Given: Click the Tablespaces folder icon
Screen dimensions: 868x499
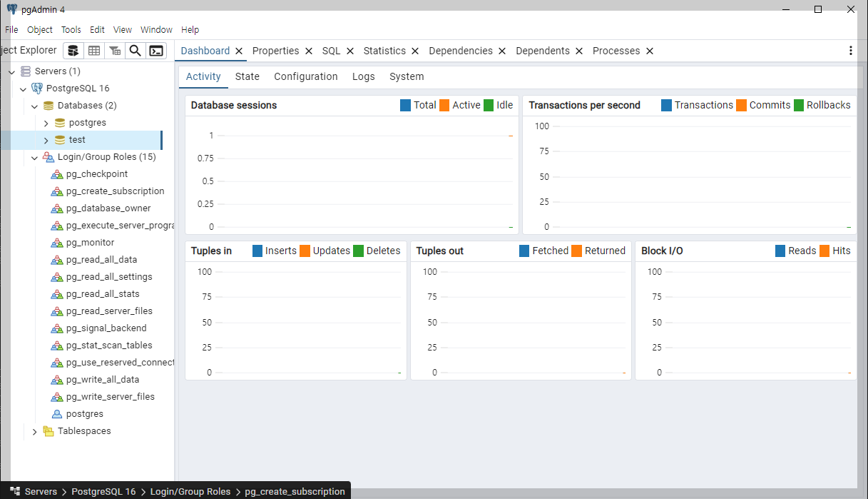Looking at the screenshot, I should 48,431.
